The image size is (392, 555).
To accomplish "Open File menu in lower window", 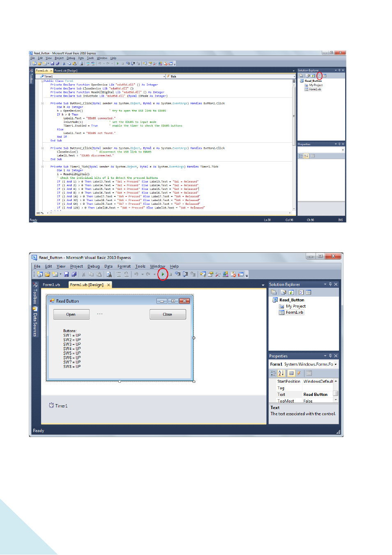I will [37, 266].
